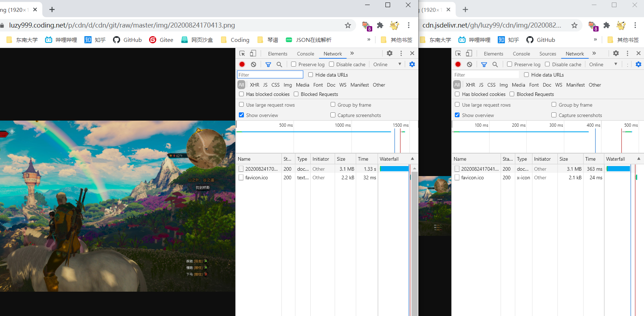644x316 pixels.
Task: Switch to Sources tab in right DevTools
Action: click(x=548, y=54)
